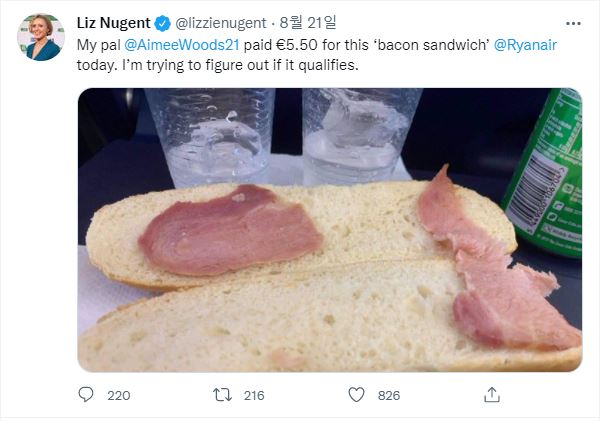601x421 pixels.
Task: Like the tweet with the heart icon
Action: 356,395
